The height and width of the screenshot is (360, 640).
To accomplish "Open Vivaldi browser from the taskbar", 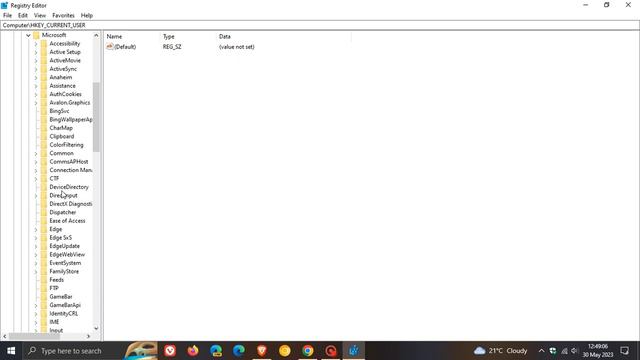I will pos(170,351).
